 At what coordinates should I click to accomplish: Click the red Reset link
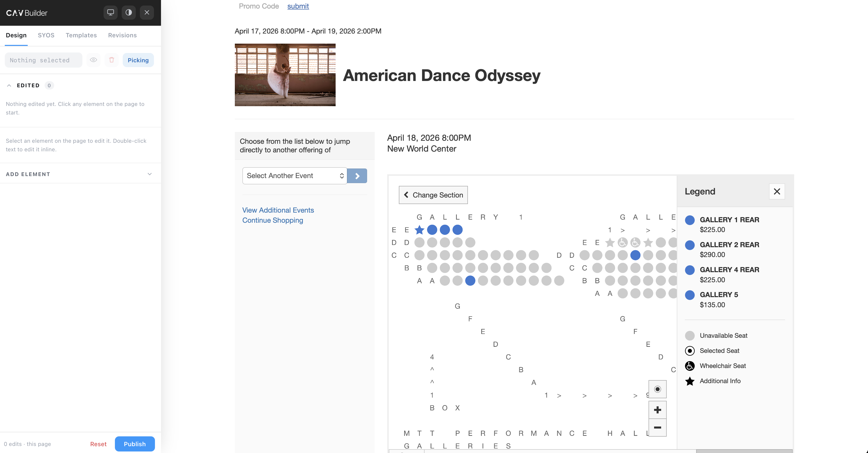[98, 444]
